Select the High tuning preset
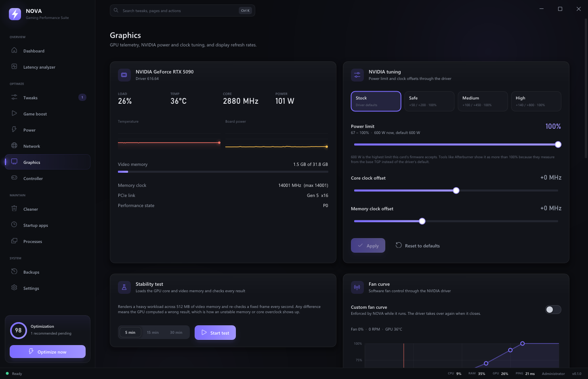The width and height of the screenshot is (588, 379). 536,101
